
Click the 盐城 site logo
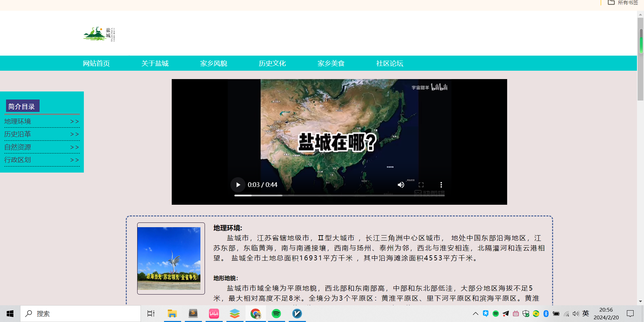pos(99,34)
